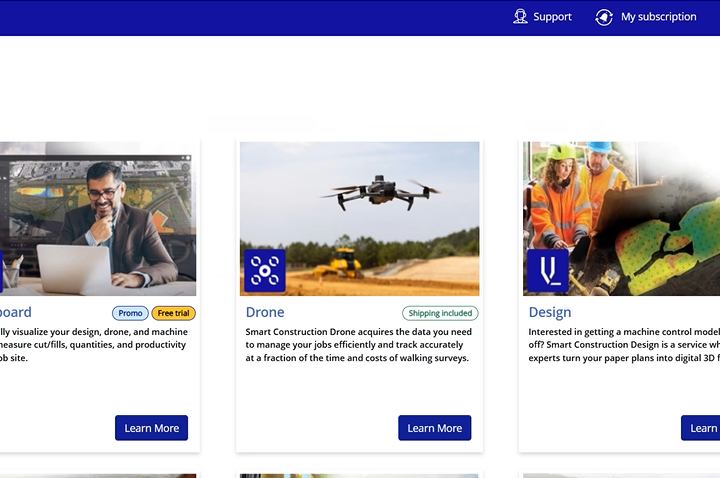Open the Design card title
The width and height of the screenshot is (720, 478).
[550, 312]
